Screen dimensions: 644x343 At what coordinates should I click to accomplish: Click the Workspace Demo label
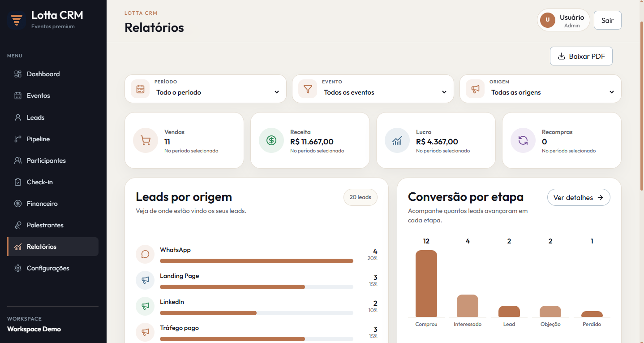(x=34, y=329)
